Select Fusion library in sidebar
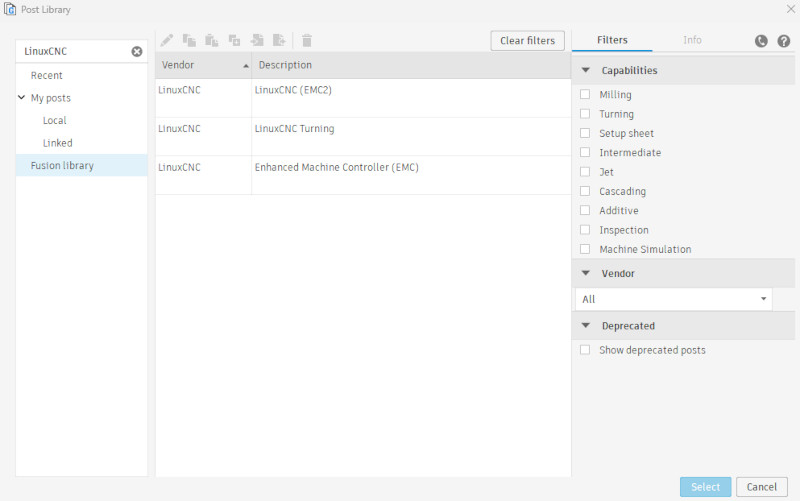 (82, 165)
